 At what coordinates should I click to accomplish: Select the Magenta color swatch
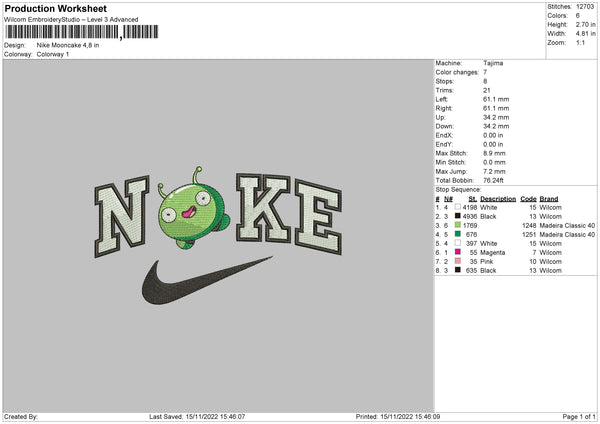click(x=457, y=252)
